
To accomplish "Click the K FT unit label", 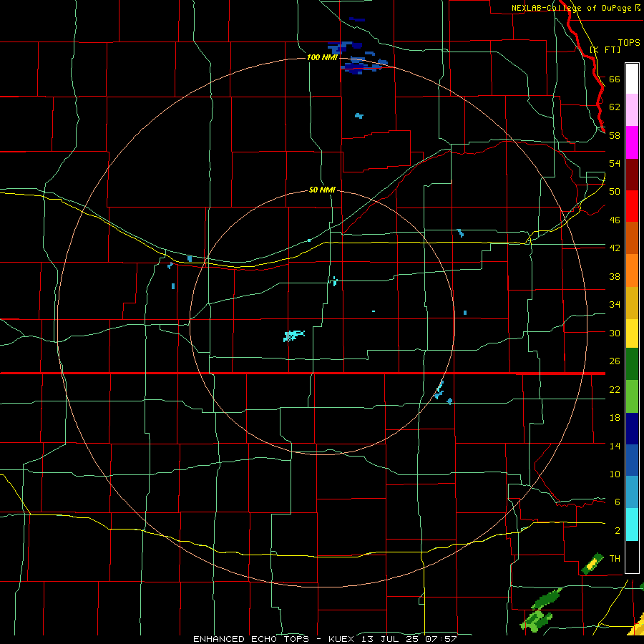I will point(605,49).
